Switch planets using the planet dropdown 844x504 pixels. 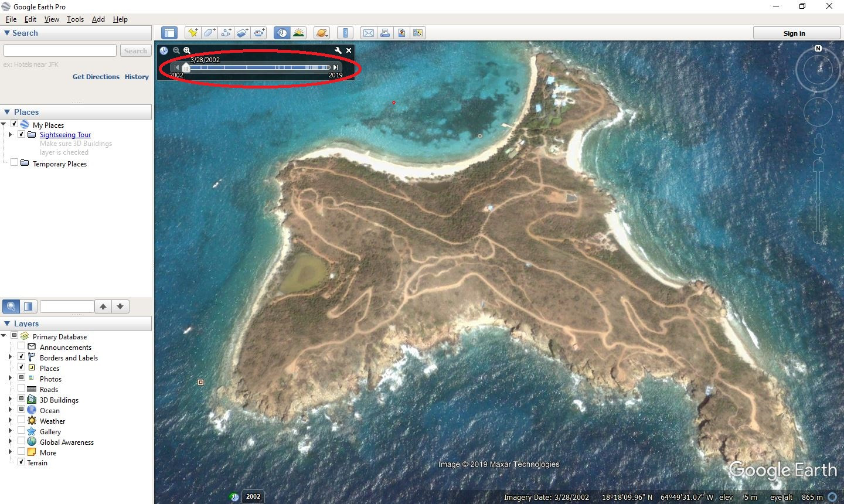click(x=322, y=33)
